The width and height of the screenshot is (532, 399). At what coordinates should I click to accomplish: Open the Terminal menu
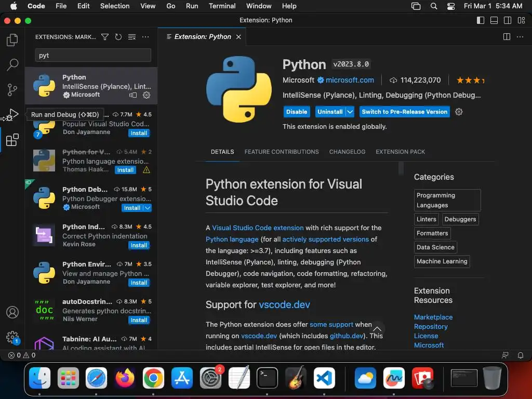(x=222, y=6)
